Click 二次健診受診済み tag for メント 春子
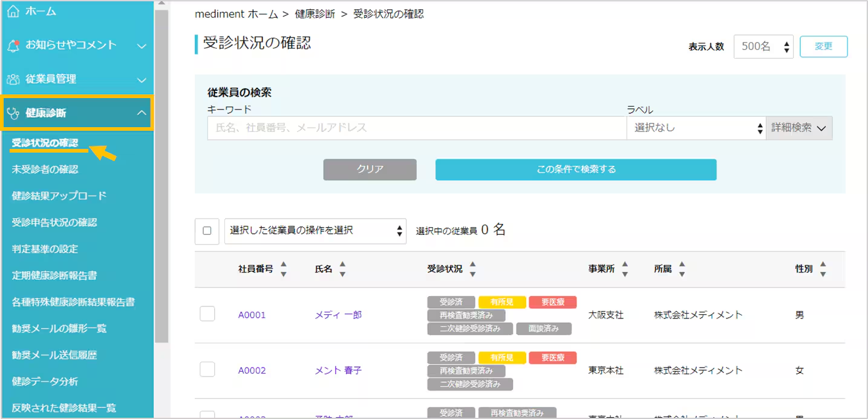Viewport: 868px width, 419px height. click(470, 384)
